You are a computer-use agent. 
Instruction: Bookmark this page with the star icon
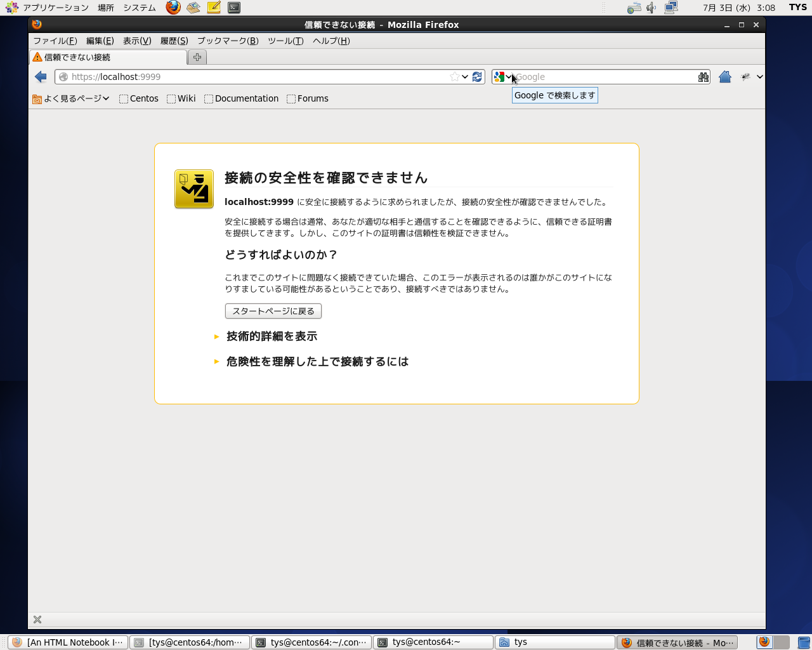(x=454, y=77)
